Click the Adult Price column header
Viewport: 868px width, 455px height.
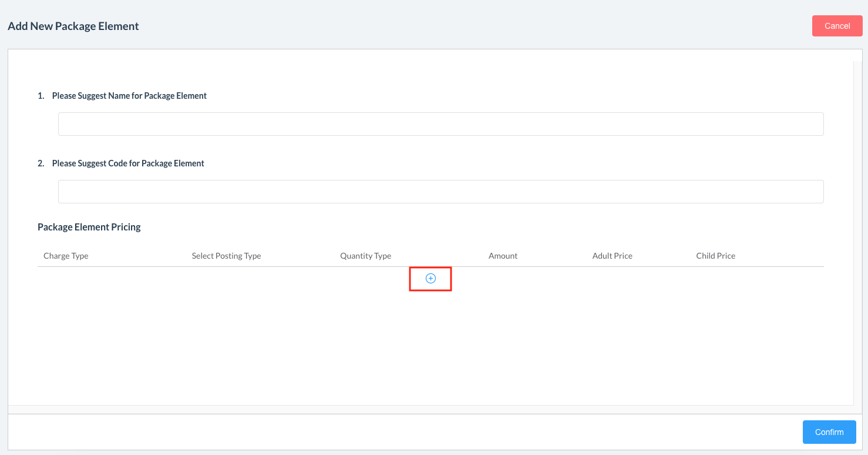coord(612,256)
